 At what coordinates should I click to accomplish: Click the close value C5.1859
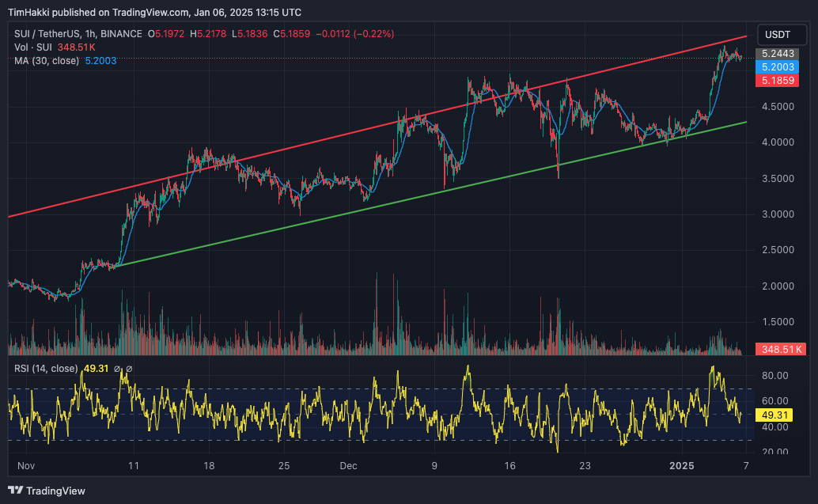(x=292, y=34)
